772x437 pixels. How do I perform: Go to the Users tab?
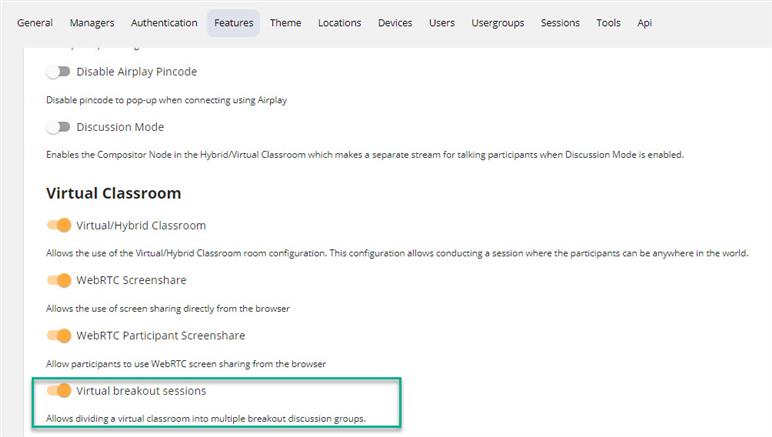click(442, 23)
